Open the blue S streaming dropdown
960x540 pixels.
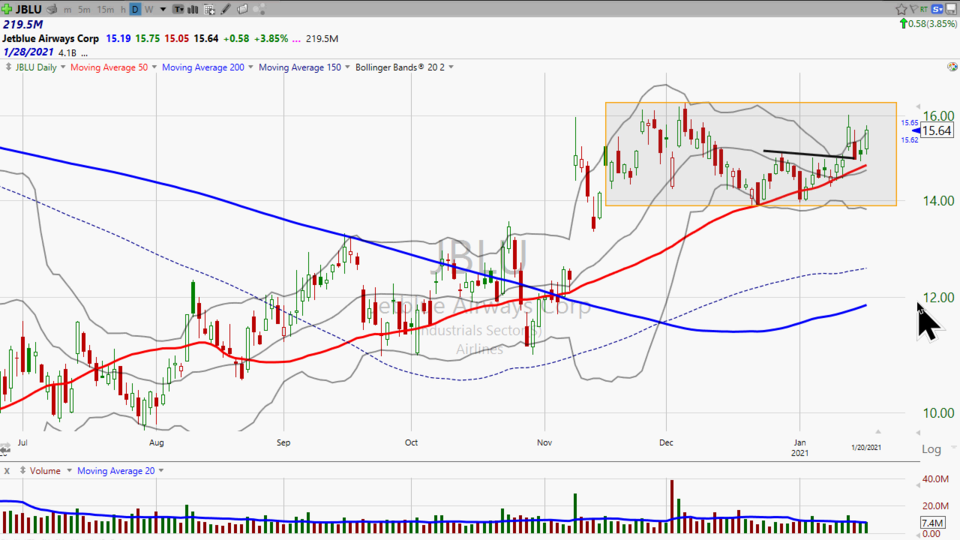pyautogui.click(x=937, y=9)
